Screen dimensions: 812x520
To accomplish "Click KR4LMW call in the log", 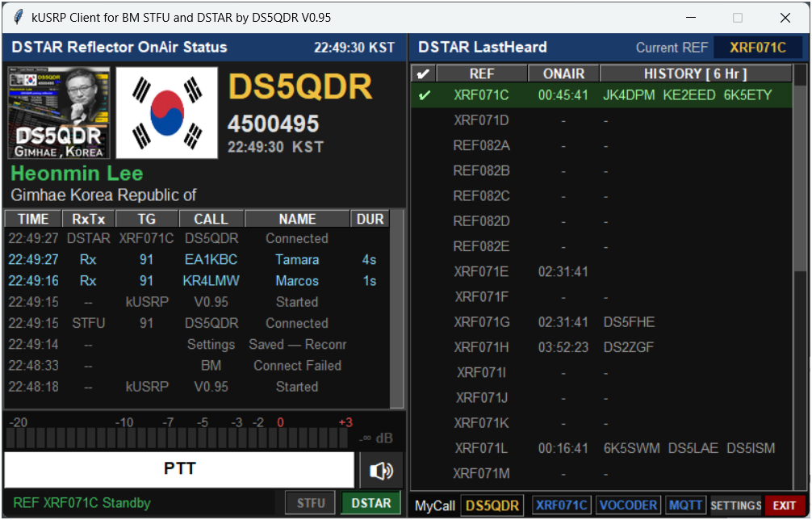I will (x=211, y=281).
